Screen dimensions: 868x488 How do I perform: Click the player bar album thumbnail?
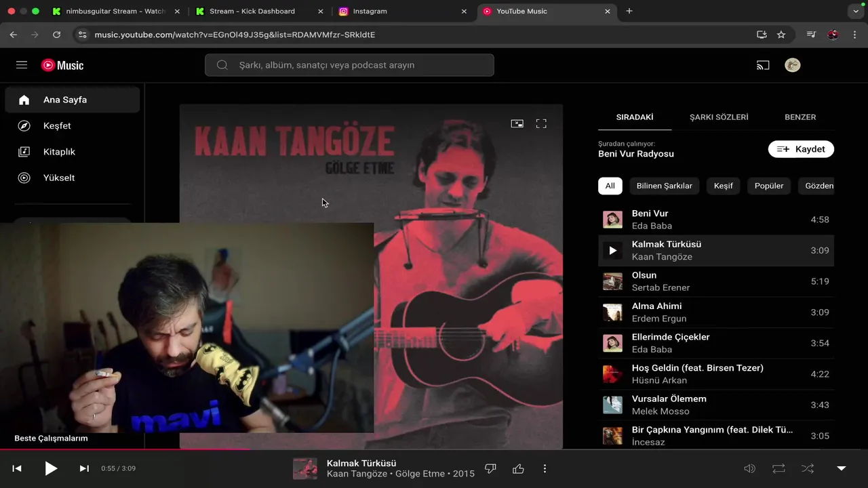[x=305, y=468]
